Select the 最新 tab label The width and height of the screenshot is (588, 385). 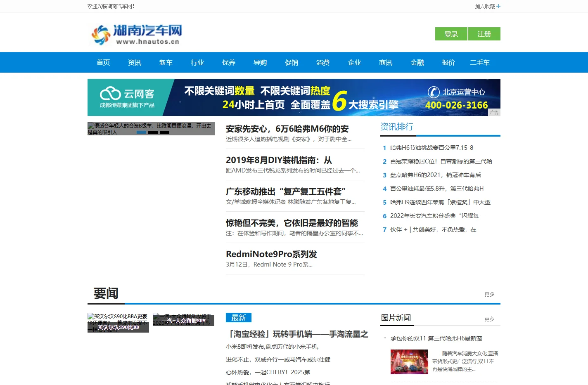[239, 317]
